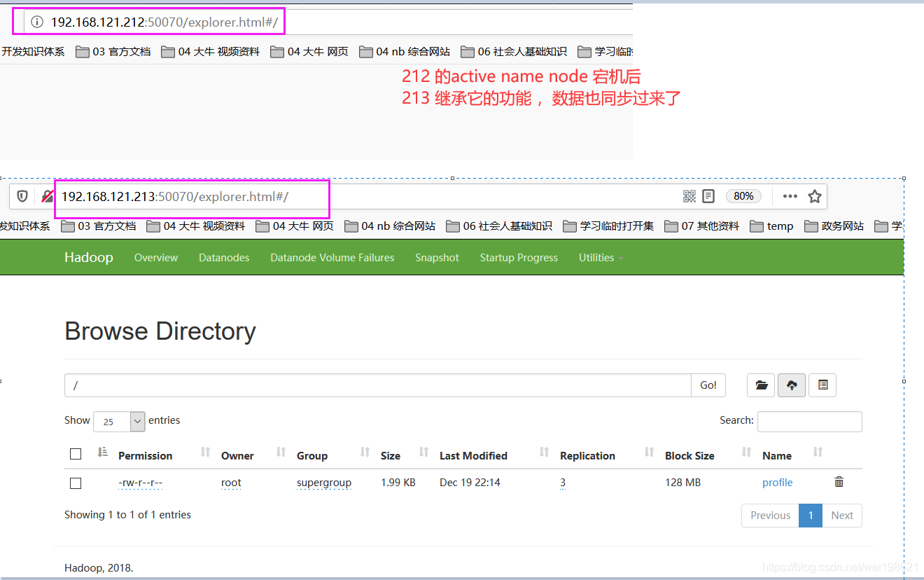This screenshot has height=580, width=924.
Task: Open the Datanodes tab
Action: (224, 258)
